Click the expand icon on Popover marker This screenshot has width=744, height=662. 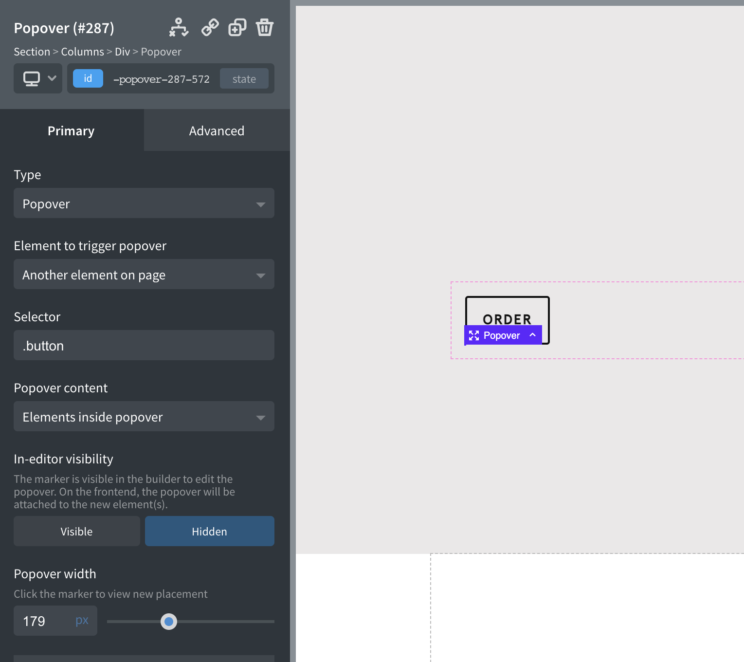474,336
